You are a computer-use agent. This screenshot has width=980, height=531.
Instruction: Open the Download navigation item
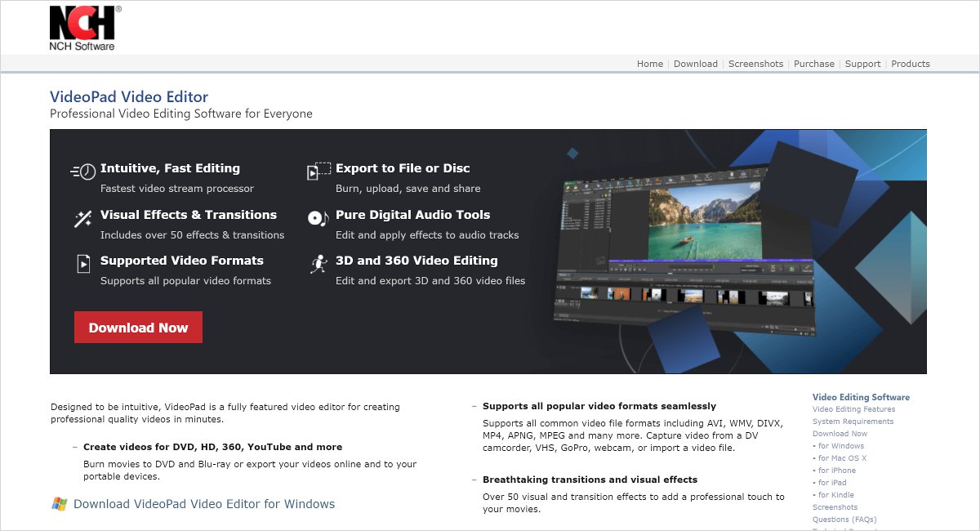tap(696, 64)
